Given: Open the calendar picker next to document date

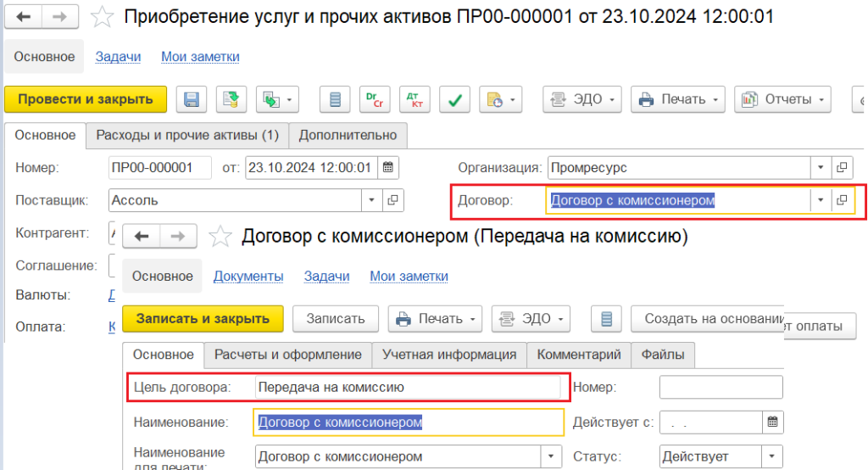Looking at the screenshot, I should [387, 167].
